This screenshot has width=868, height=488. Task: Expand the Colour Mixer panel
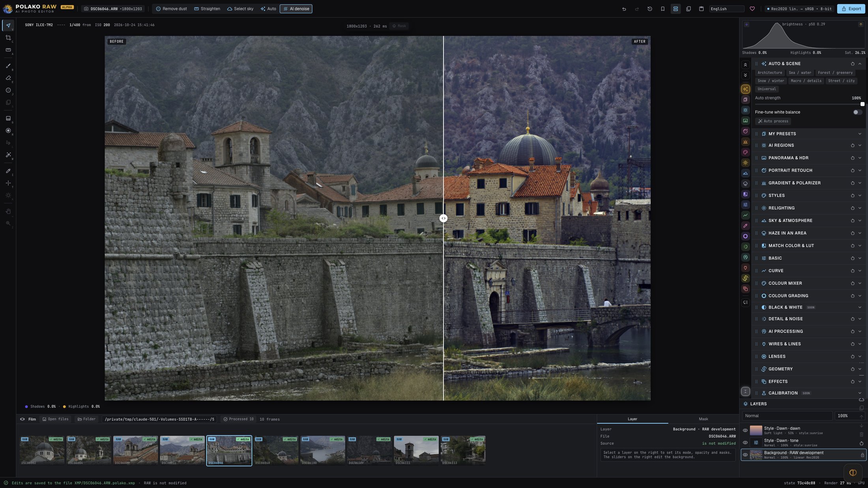(x=860, y=283)
